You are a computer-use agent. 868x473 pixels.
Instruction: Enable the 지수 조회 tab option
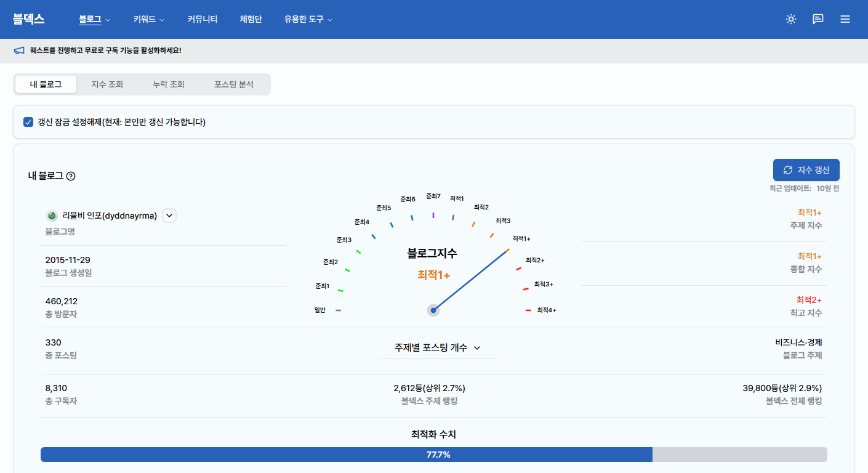tap(106, 84)
